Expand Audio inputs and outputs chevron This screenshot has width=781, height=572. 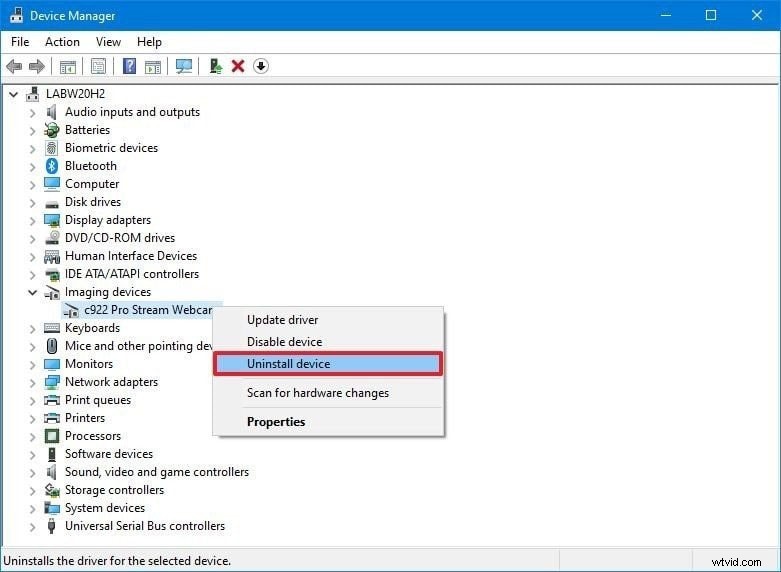pyautogui.click(x=33, y=113)
